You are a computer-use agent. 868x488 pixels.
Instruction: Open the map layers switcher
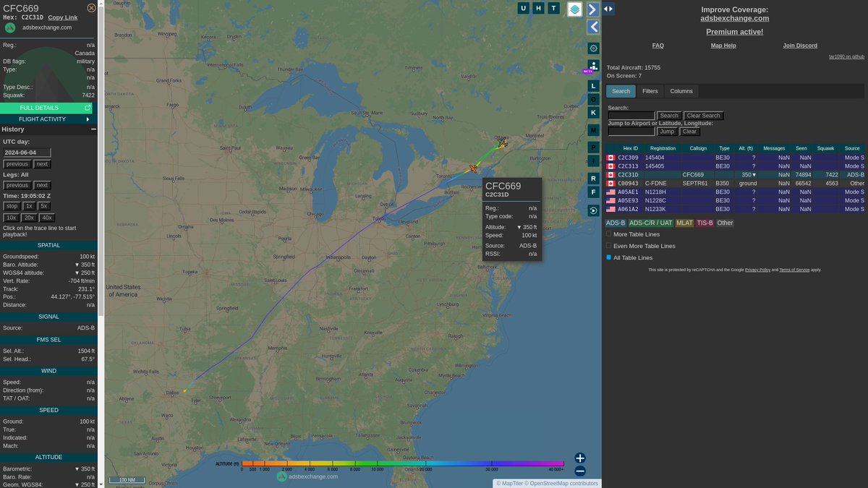pos(574,9)
